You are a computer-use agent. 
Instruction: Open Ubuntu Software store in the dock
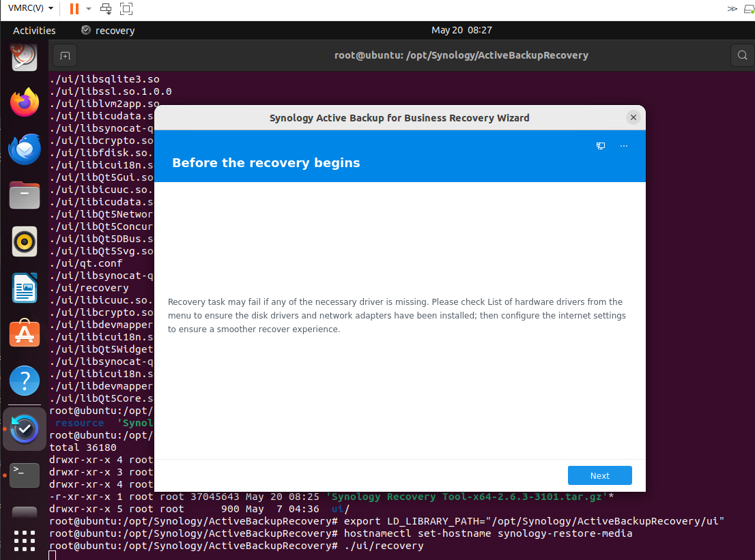(x=24, y=334)
